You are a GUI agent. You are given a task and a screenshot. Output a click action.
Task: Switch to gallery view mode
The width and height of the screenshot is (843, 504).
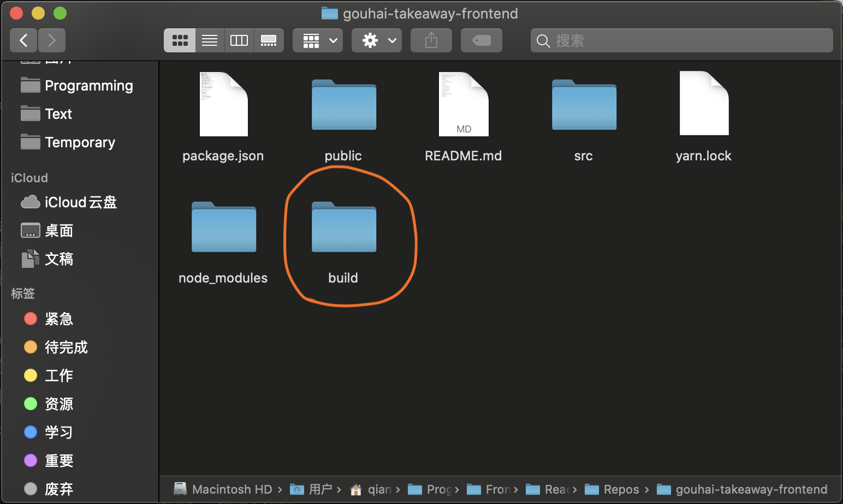269,40
